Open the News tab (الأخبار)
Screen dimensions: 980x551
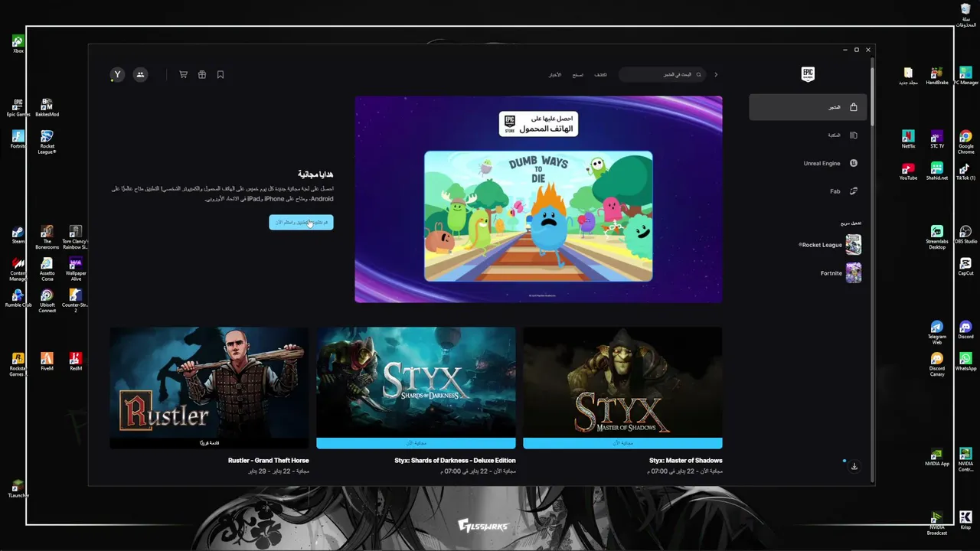click(x=554, y=75)
